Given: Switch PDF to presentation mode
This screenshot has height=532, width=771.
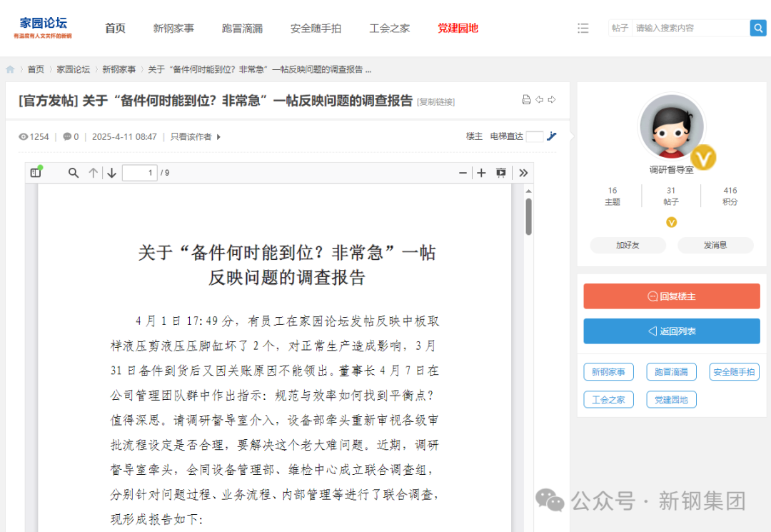Looking at the screenshot, I should 501,173.
